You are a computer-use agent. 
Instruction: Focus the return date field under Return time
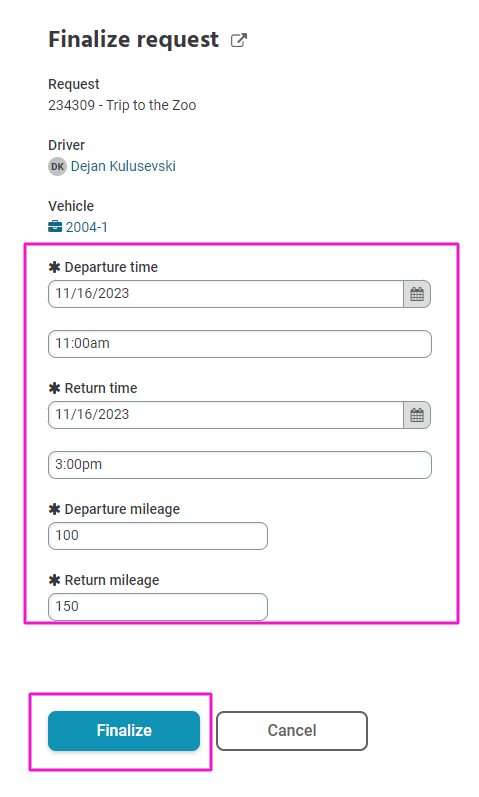point(226,415)
